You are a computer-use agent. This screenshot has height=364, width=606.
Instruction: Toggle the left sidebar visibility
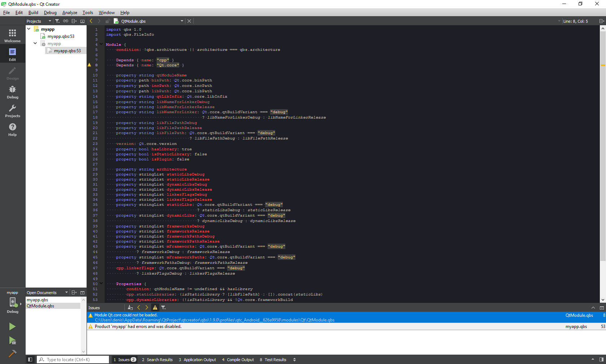click(x=30, y=360)
